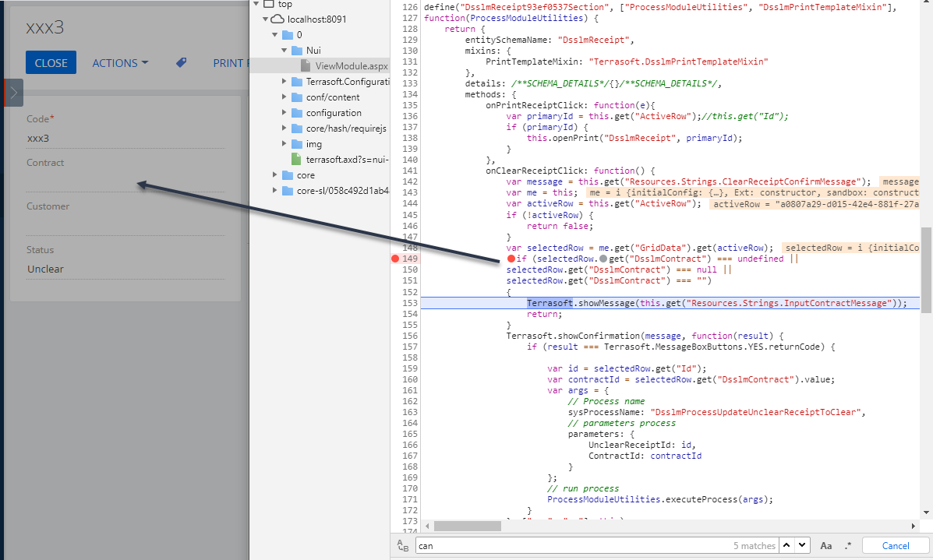Click line number 153 in gutter

410,303
